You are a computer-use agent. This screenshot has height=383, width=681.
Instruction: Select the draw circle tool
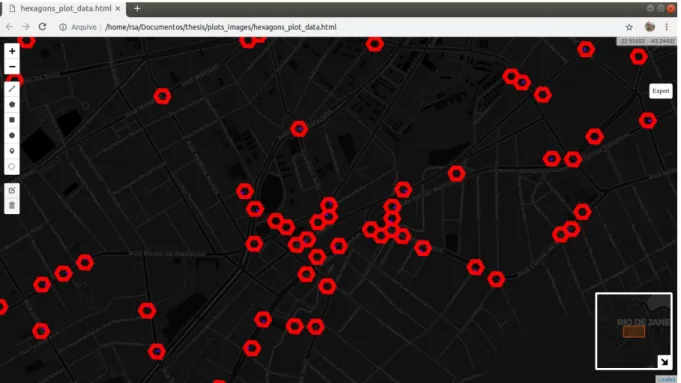(12, 135)
